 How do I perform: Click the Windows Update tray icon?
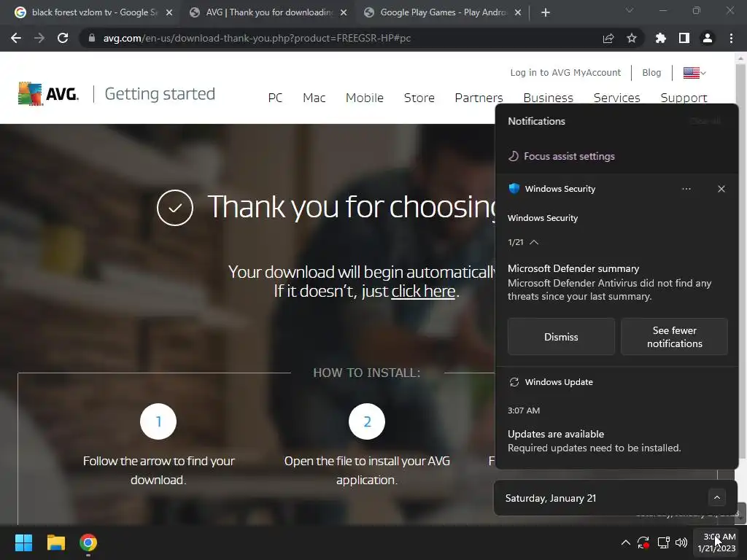coord(643,542)
